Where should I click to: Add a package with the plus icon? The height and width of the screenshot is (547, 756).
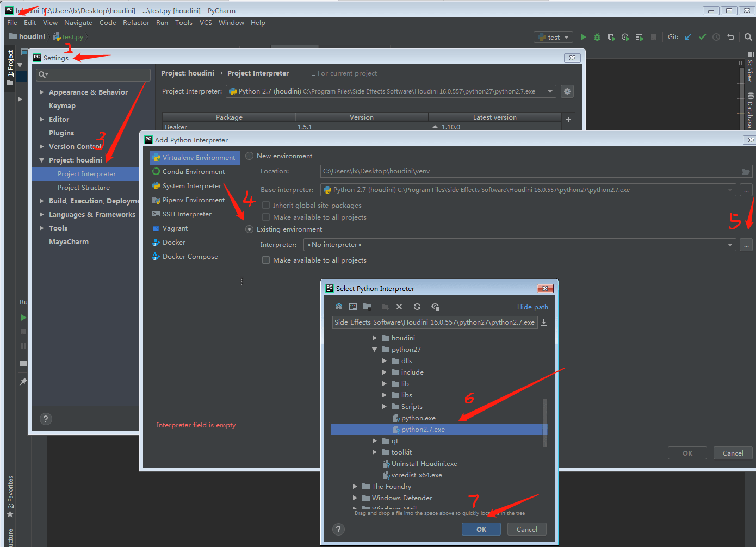[568, 120]
